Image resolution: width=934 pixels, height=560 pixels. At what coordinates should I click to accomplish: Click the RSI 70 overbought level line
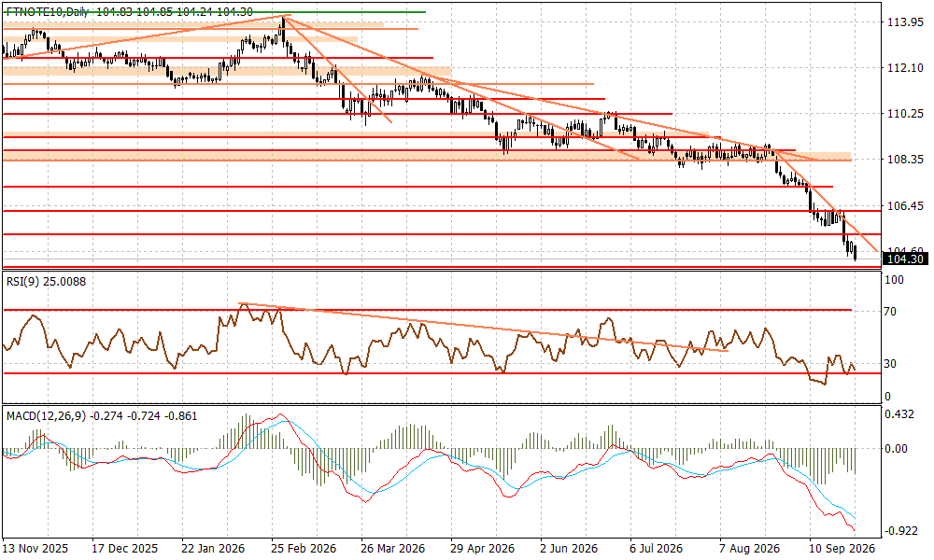[428, 310]
